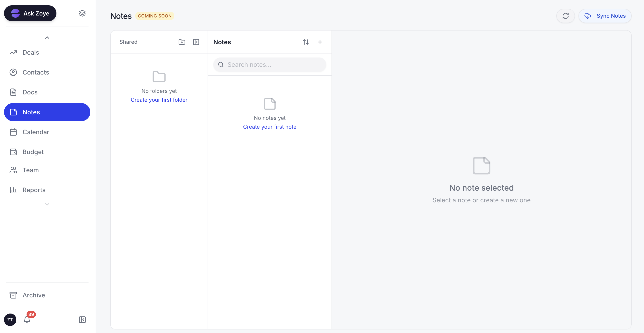The image size is (644, 333).
Task: Open the Deals section
Action: (31, 52)
